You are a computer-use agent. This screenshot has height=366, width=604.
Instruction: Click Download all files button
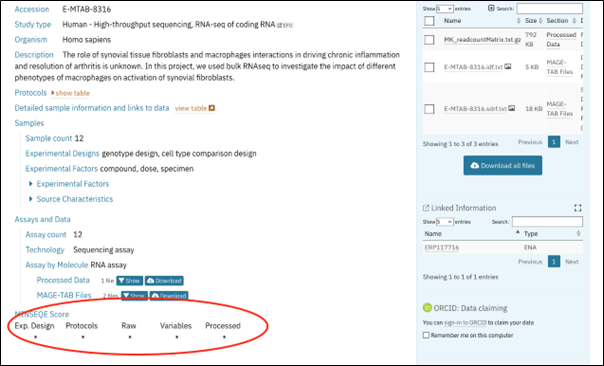(x=503, y=165)
